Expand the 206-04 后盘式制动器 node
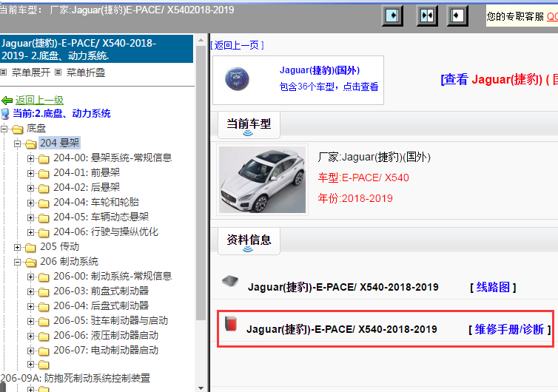Screen dimensions: 558x392 (x=30, y=306)
